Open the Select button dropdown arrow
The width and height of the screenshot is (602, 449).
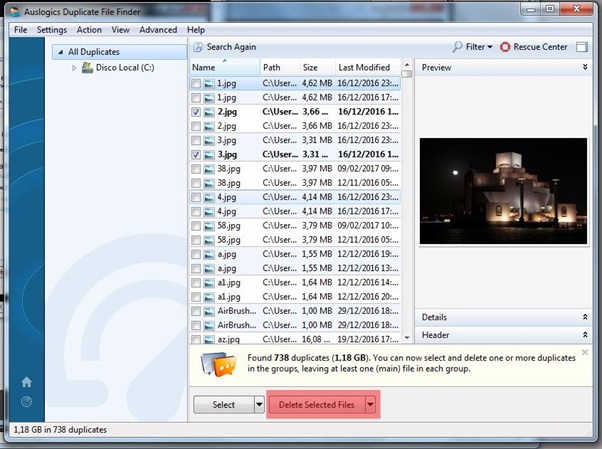(260, 404)
